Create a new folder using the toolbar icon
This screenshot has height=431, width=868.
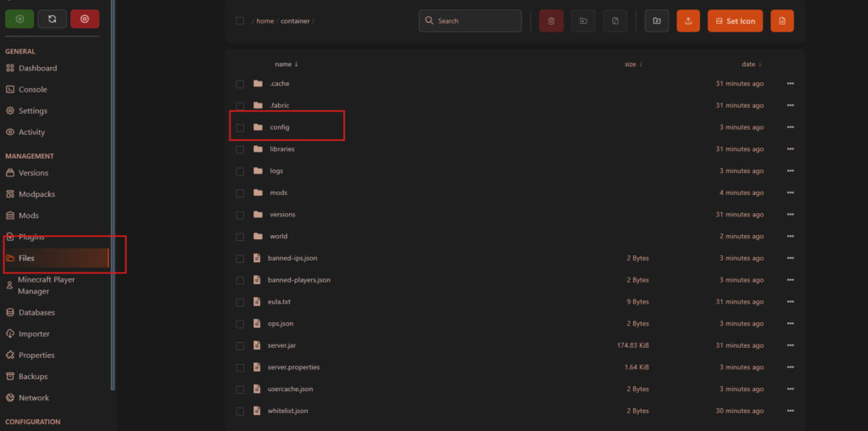pos(656,21)
